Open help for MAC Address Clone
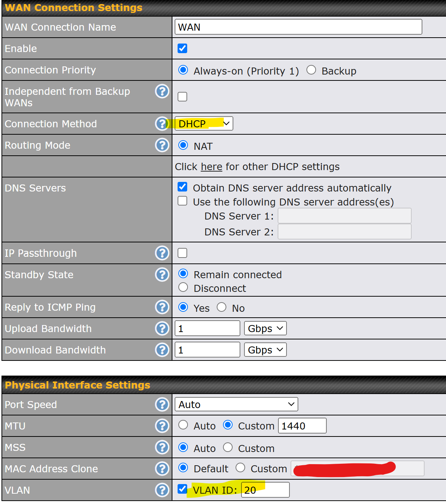The height and width of the screenshot is (504, 446). 162,469
